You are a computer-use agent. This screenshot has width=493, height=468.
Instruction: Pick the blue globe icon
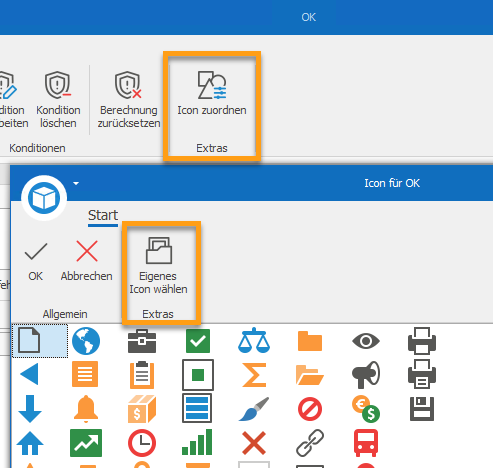tap(86, 341)
